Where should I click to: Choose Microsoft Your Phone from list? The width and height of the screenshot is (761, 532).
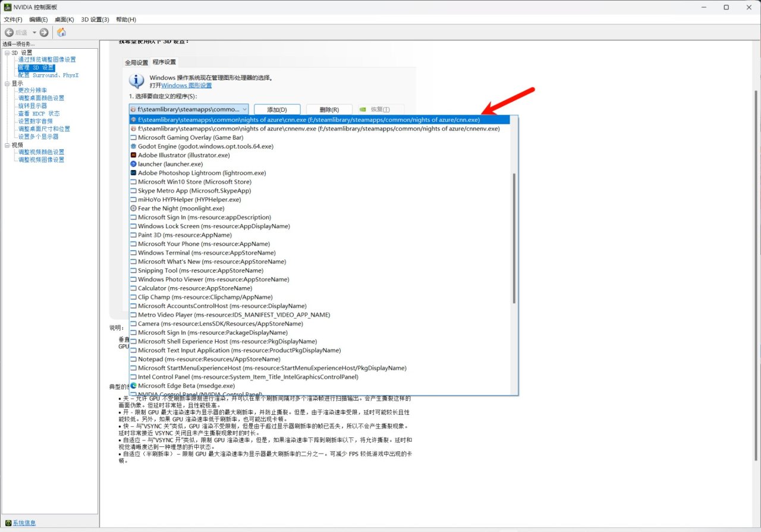[x=320, y=244]
